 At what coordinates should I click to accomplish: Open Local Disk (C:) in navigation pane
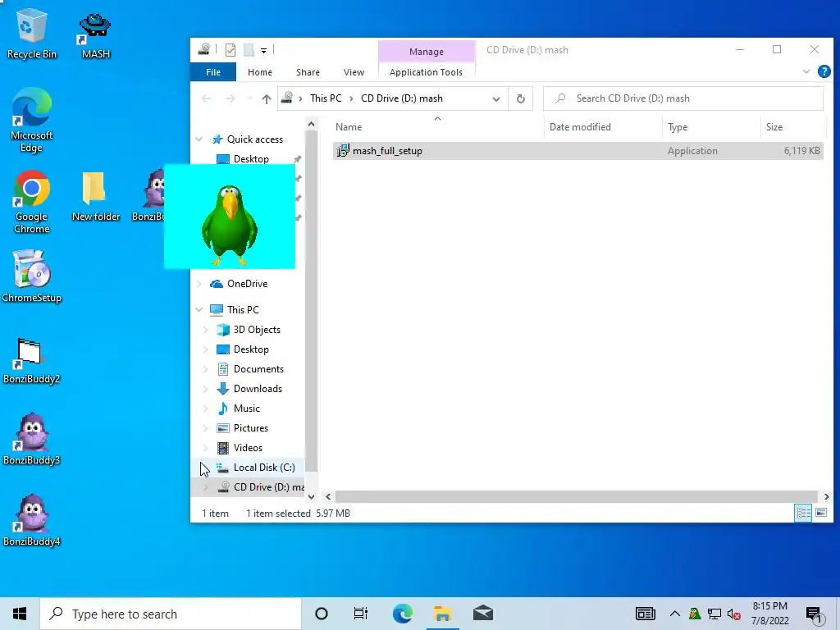click(x=264, y=468)
